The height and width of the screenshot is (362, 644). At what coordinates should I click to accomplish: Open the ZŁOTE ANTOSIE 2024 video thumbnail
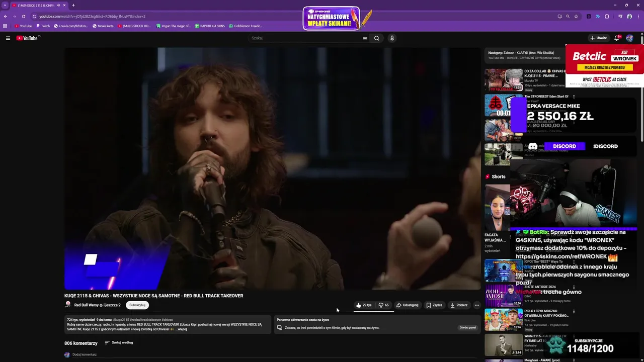pos(504,296)
